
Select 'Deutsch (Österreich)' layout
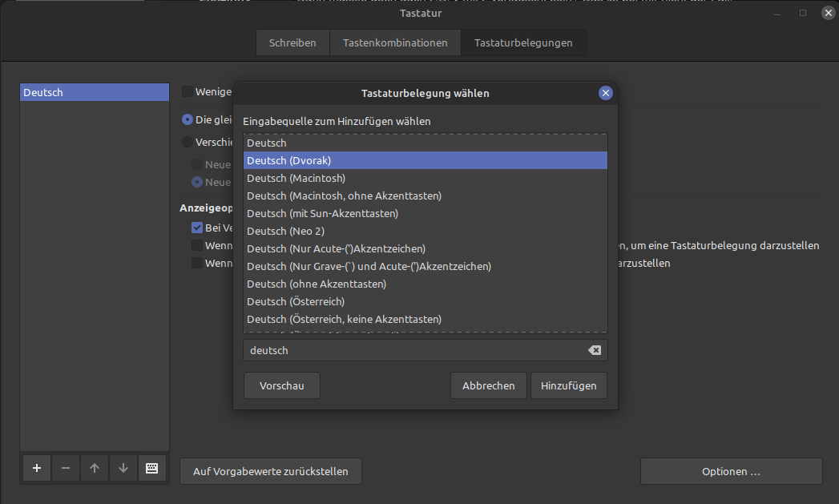click(426, 302)
